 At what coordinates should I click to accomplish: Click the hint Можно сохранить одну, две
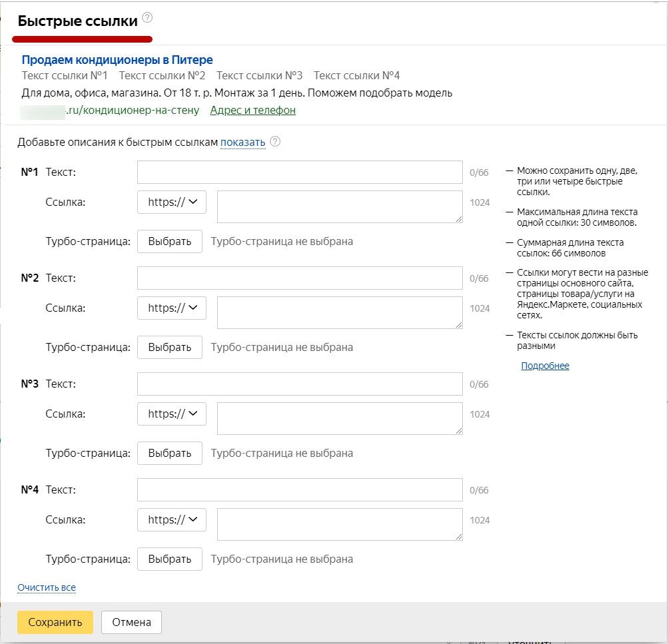[577, 181]
